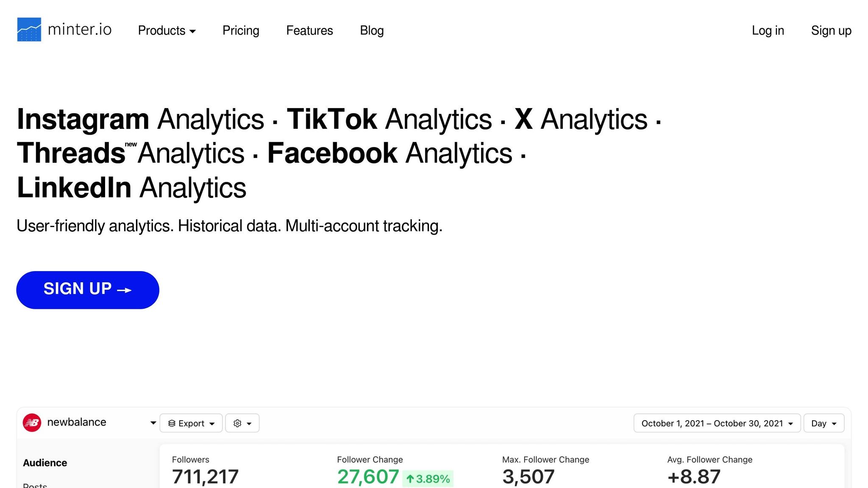The width and height of the screenshot is (868, 488).
Task: Open the October 2021 date range picker
Action: click(x=717, y=423)
